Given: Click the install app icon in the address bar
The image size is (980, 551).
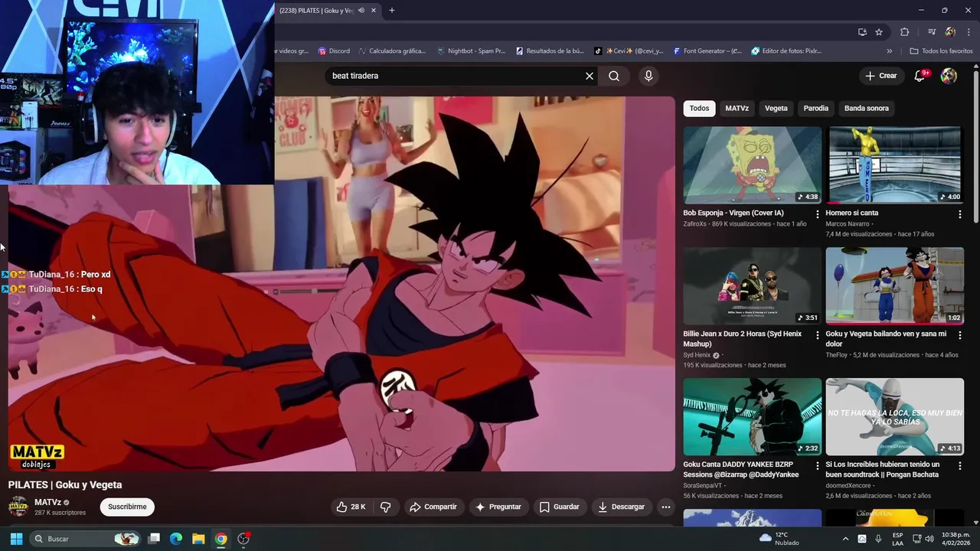Looking at the screenshot, I should pyautogui.click(x=862, y=32).
